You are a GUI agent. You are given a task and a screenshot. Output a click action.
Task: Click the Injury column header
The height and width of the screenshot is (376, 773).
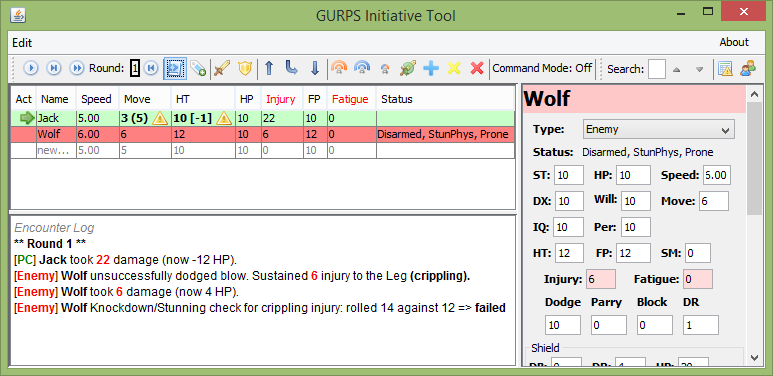tap(281, 99)
